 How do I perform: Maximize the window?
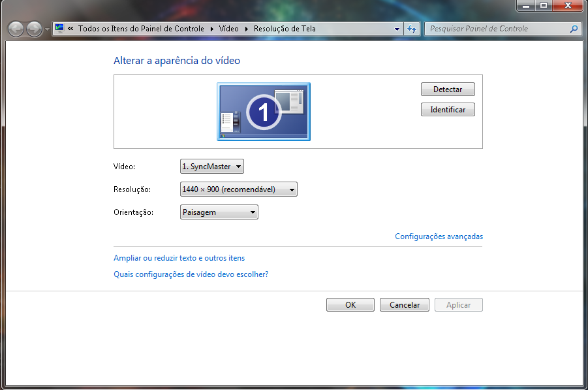pos(544,6)
